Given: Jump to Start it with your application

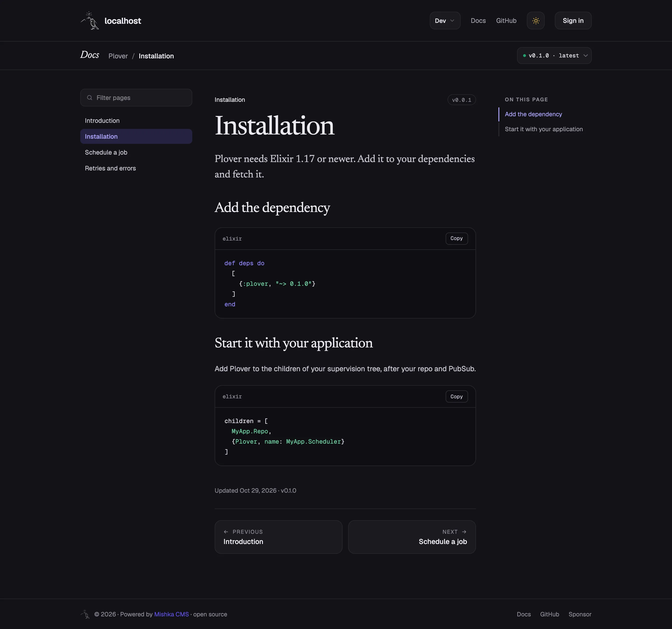Looking at the screenshot, I should click(543, 129).
